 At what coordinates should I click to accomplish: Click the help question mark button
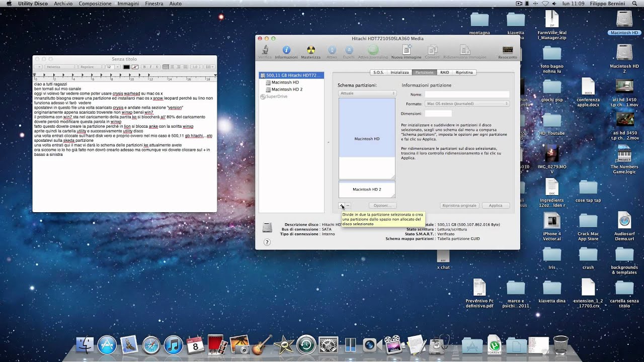(x=267, y=242)
